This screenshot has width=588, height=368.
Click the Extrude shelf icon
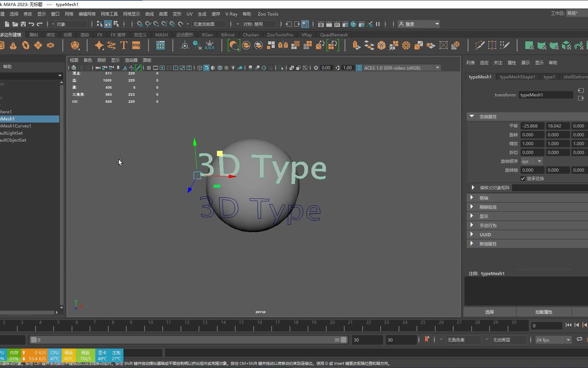357,45
